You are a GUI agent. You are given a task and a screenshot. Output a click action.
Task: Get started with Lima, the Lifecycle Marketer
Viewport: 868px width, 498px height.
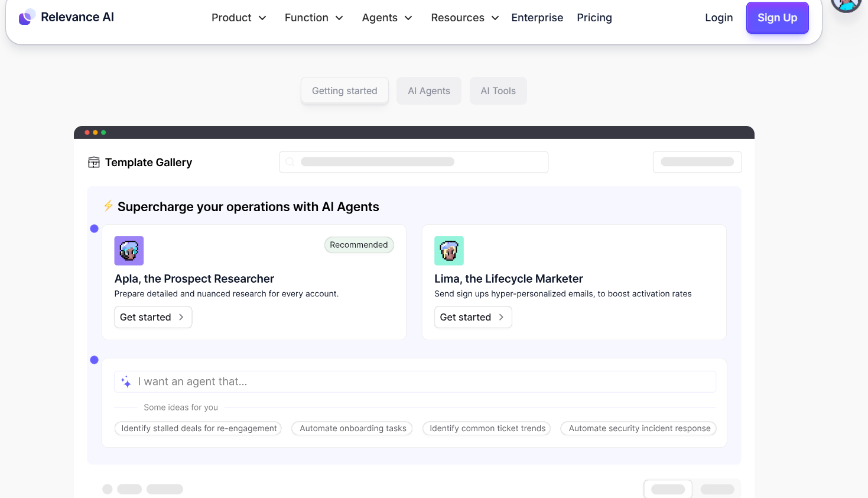473,317
